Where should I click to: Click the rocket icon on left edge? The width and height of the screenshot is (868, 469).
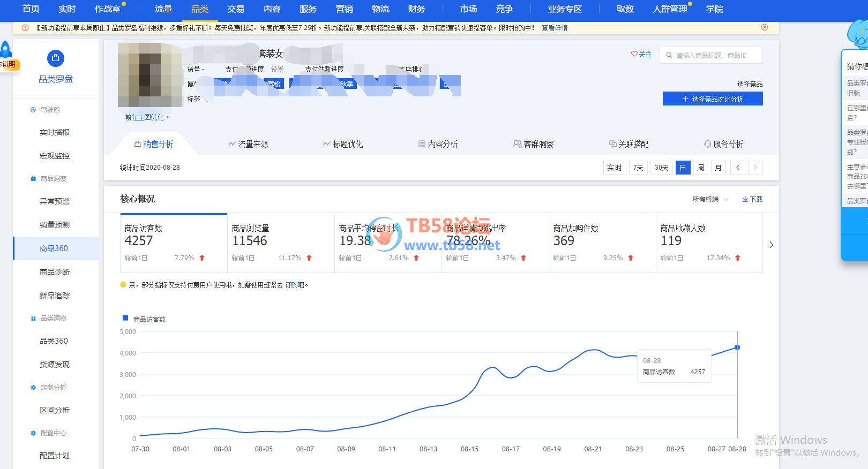6,49
